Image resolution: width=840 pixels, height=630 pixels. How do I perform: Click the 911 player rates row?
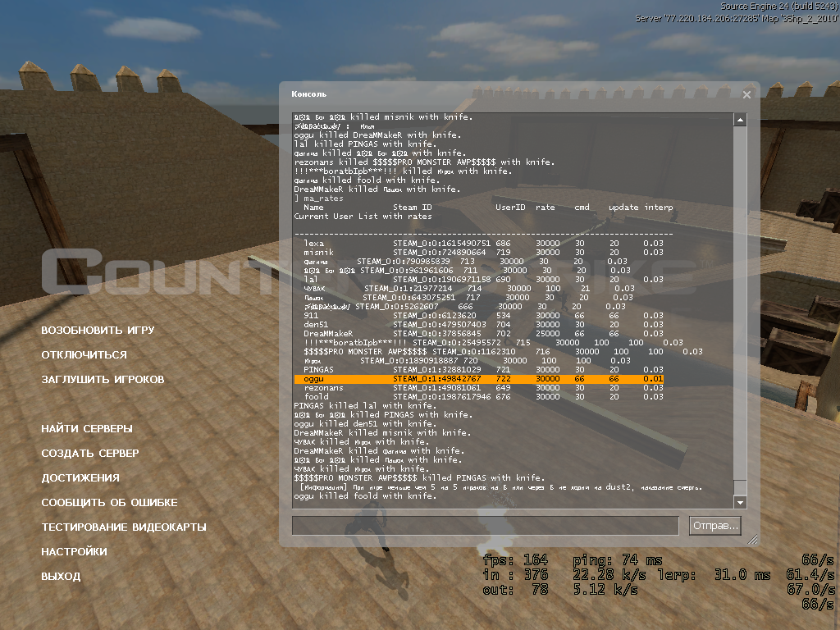coord(483,316)
